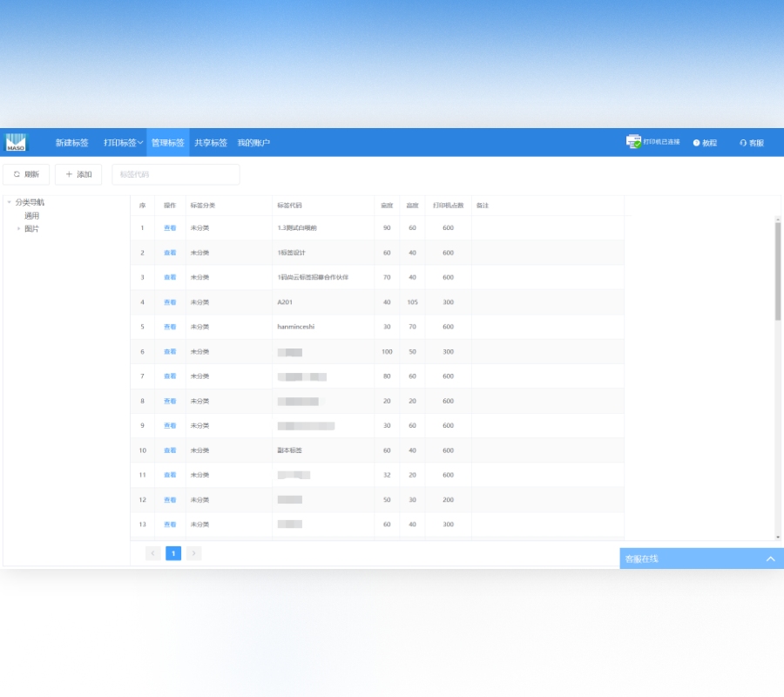This screenshot has width=784, height=697.
Task: Click the 客服 headset support icon
Action: [x=743, y=143]
